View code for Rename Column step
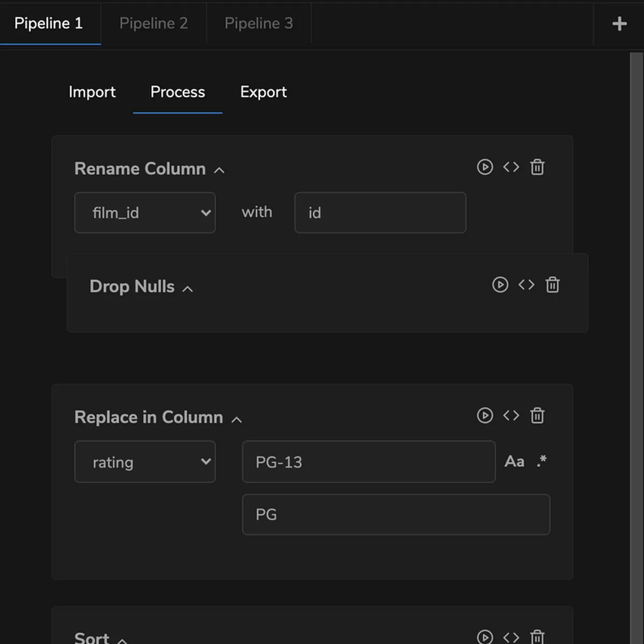This screenshot has width=644, height=644. pyautogui.click(x=511, y=167)
